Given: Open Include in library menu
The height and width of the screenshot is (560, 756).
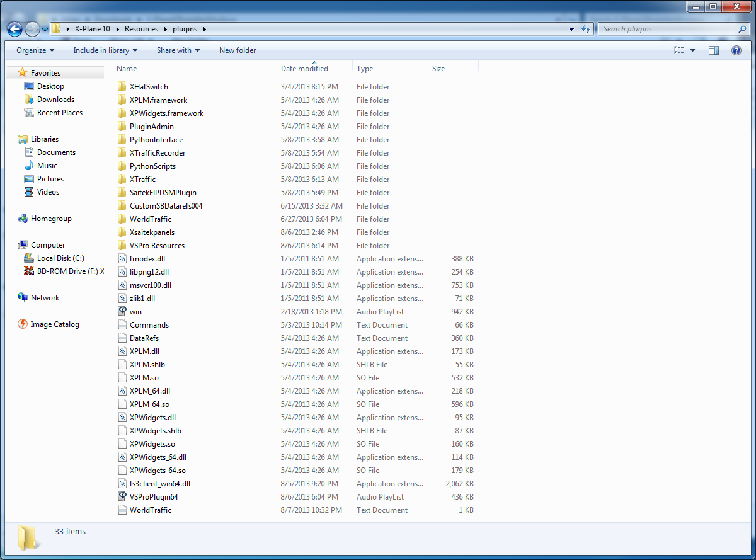Looking at the screenshot, I should pos(105,50).
